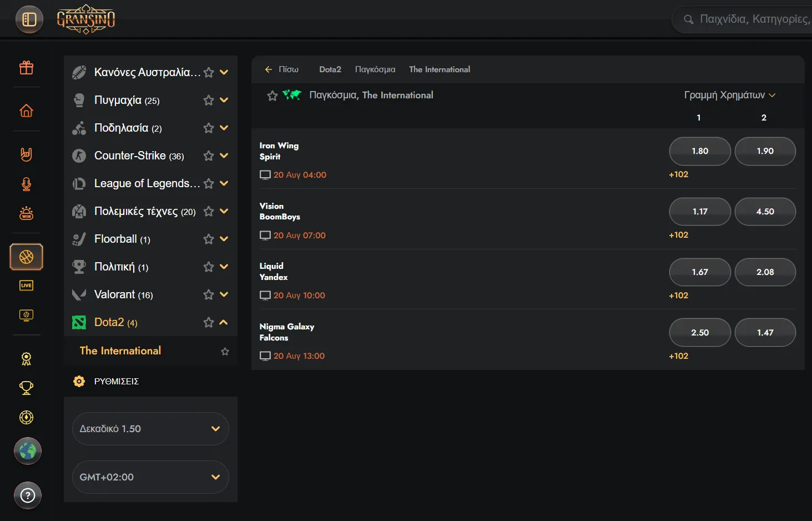Screen dimensions: 812x521
Task: Click the search field Παιχνίδια, Κατηγορίες
Action: (x=742, y=19)
